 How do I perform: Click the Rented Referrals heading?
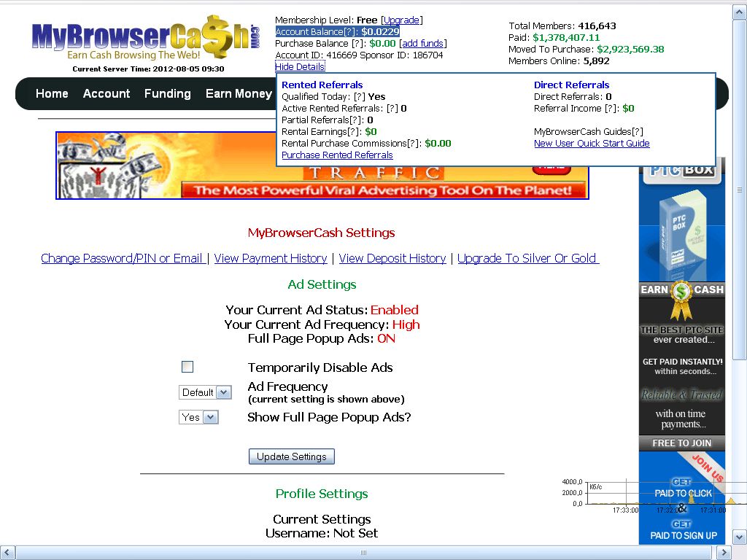pyautogui.click(x=322, y=85)
